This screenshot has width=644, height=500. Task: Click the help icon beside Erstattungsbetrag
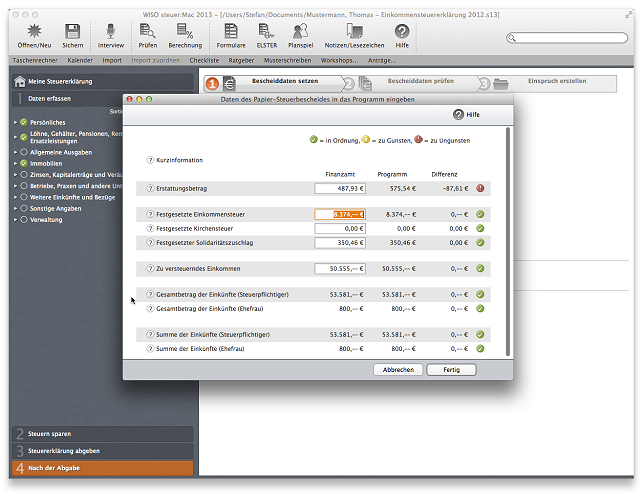(x=150, y=188)
